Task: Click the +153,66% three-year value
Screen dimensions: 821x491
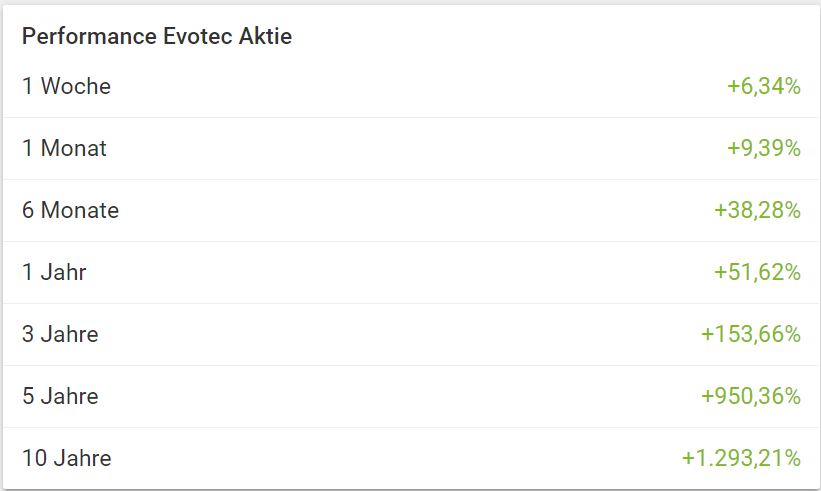Action: tap(751, 335)
